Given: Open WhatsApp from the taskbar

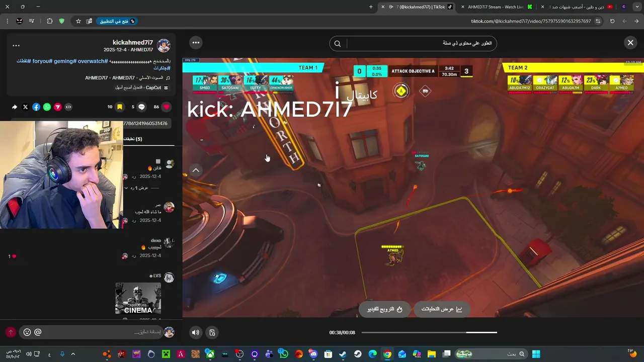Looking at the screenshot, I should [284, 354].
